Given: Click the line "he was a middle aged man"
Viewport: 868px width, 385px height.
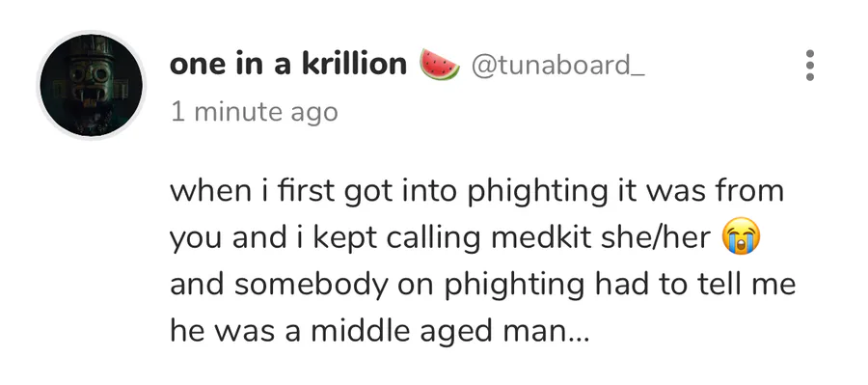Looking at the screenshot, I should click(x=368, y=331).
